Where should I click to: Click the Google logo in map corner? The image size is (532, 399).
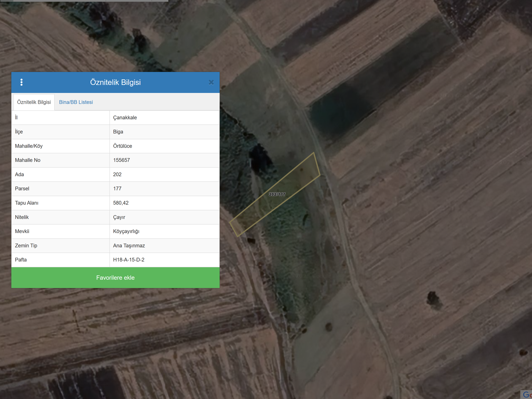click(527, 394)
